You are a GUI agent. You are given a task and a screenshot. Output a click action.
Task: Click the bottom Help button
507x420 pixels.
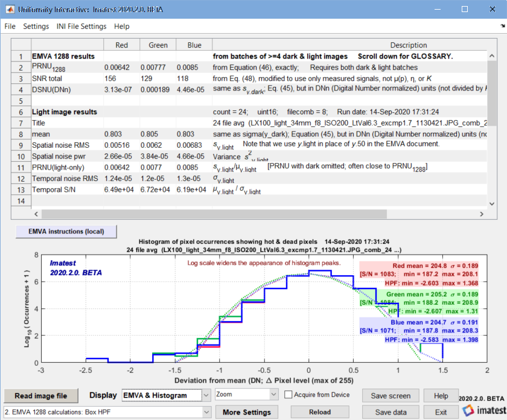441,396
